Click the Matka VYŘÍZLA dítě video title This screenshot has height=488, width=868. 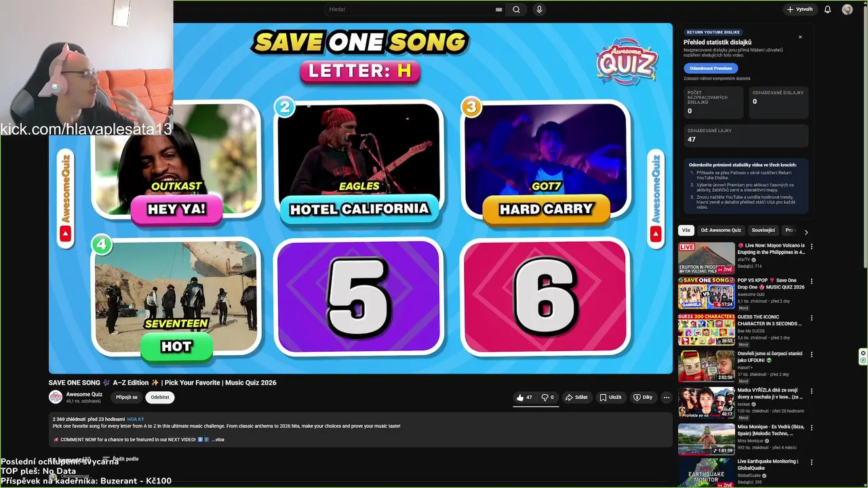(771, 393)
